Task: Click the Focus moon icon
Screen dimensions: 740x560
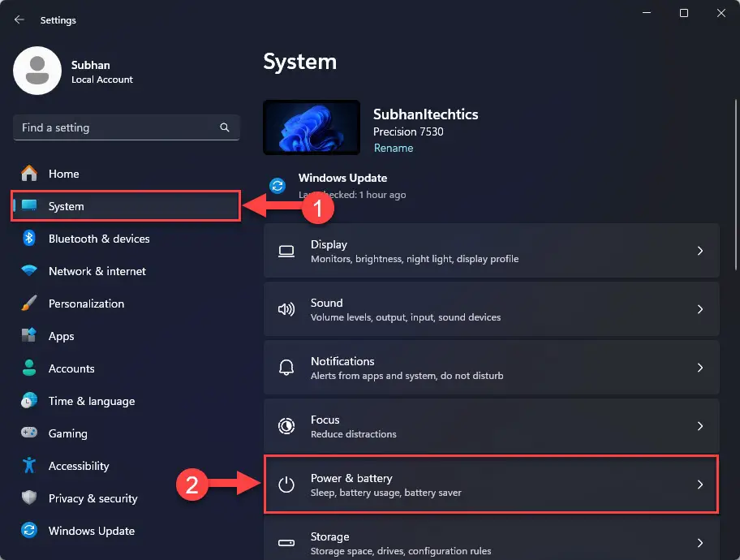Action: [286, 426]
